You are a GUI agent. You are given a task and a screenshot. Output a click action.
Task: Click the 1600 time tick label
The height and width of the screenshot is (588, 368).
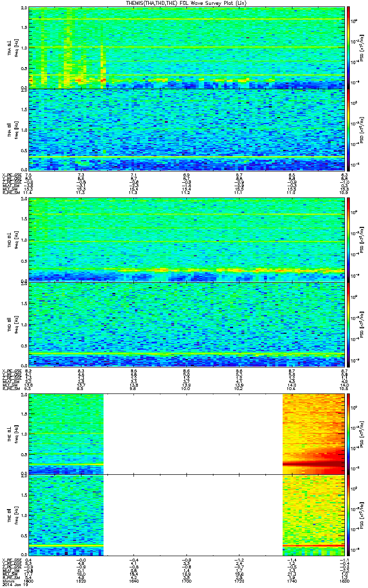(x=28, y=581)
